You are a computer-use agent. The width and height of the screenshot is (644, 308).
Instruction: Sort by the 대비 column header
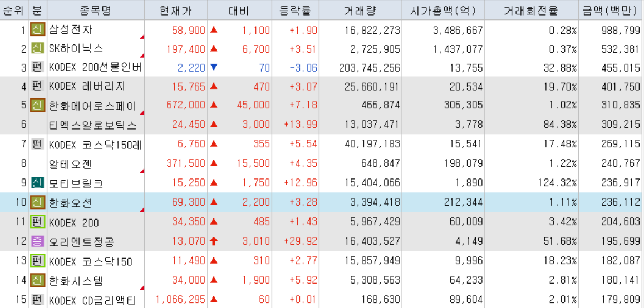[x=239, y=10]
